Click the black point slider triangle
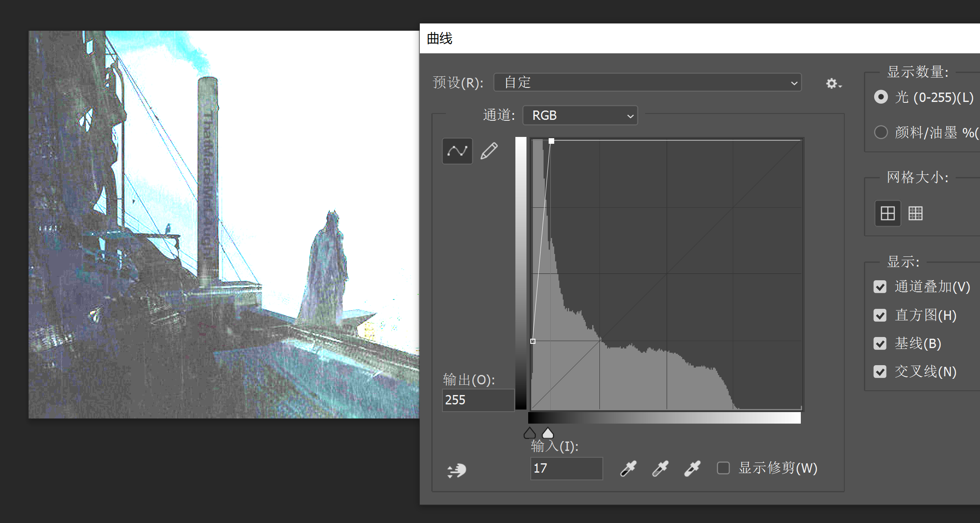This screenshot has width=980, height=523. click(x=529, y=433)
